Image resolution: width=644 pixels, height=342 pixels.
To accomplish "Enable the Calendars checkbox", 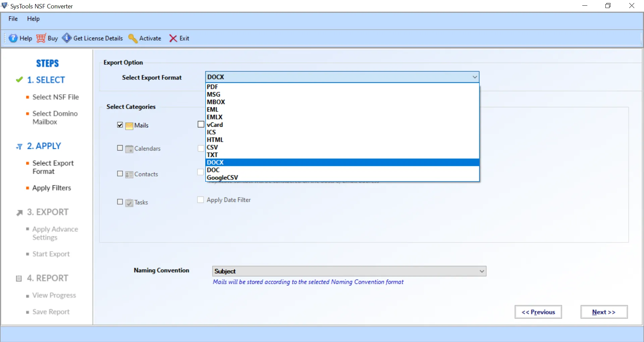I will tap(120, 148).
